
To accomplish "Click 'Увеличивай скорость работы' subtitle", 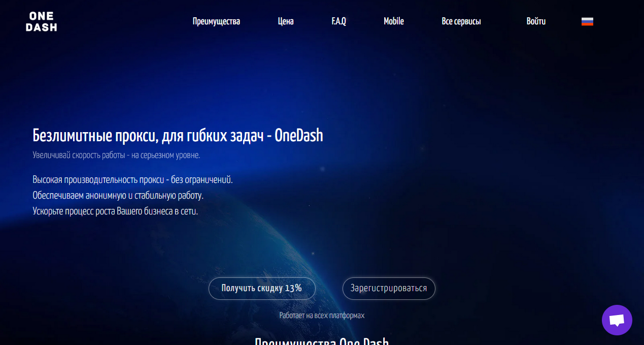I will tap(116, 155).
